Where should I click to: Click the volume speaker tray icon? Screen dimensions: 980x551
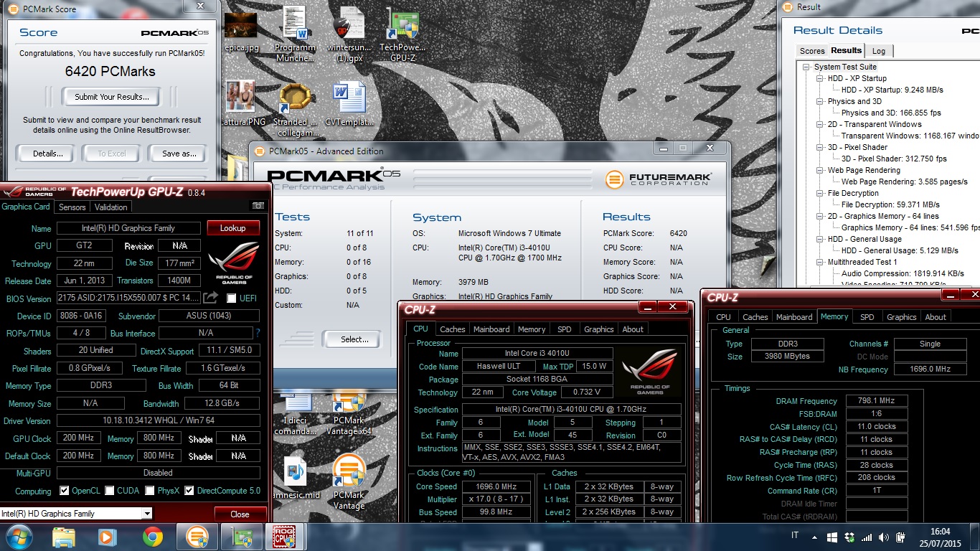point(884,537)
